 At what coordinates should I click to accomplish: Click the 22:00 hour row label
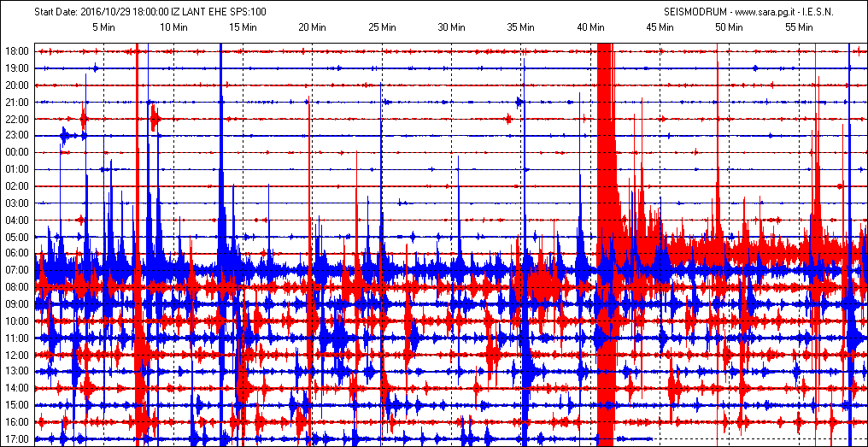pyautogui.click(x=16, y=119)
